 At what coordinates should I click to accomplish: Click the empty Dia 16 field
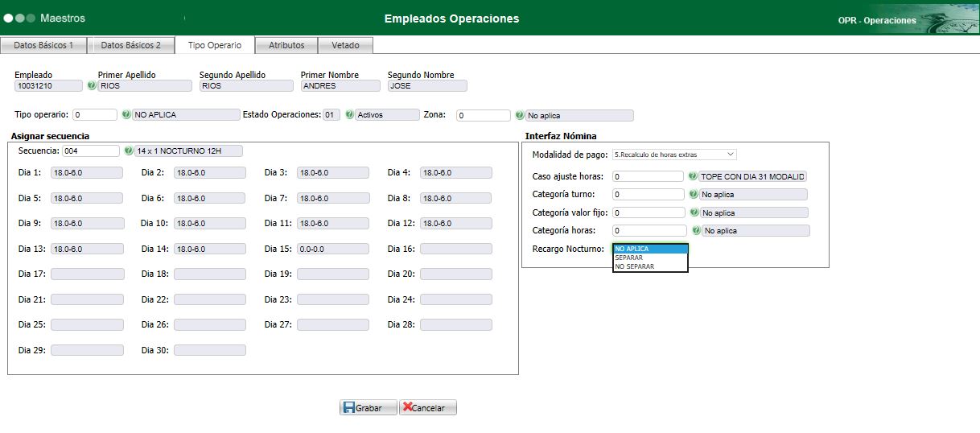[456, 249]
